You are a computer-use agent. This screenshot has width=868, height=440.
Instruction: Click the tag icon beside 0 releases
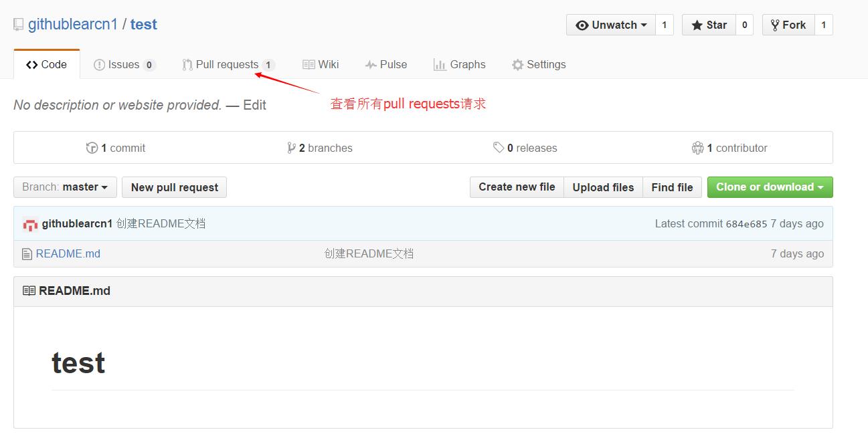(x=498, y=148)
